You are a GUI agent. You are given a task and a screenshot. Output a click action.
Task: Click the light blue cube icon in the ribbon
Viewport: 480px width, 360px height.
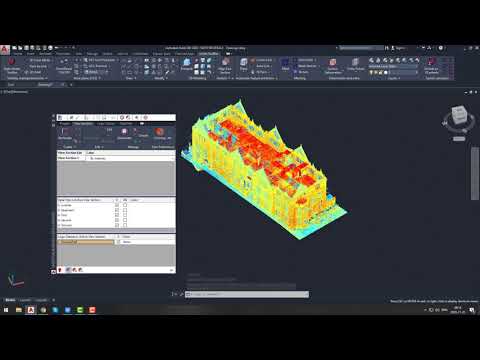point(187,62)
